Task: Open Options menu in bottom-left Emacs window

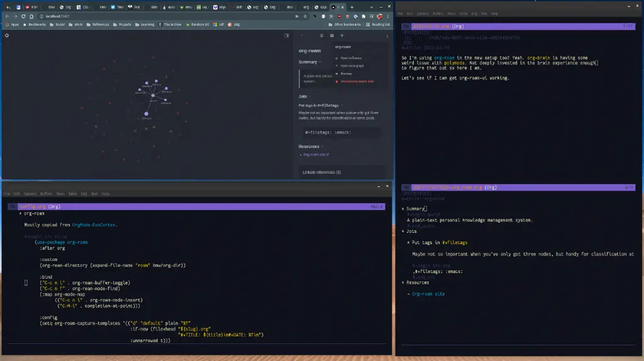Action: click(30, 194)
